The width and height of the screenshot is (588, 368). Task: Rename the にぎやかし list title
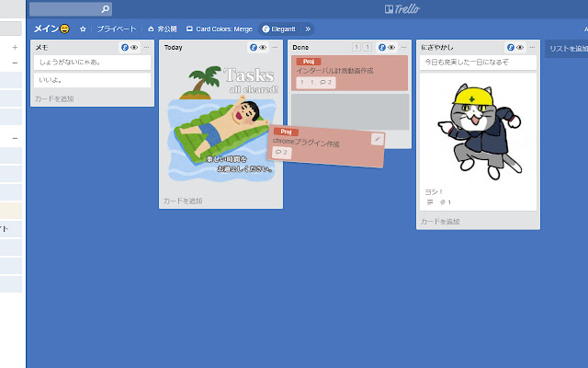(437, 47)
